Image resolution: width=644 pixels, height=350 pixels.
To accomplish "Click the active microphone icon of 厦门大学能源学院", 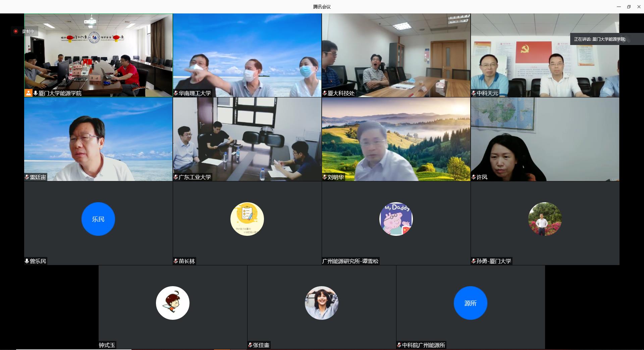I will [36, 93].
